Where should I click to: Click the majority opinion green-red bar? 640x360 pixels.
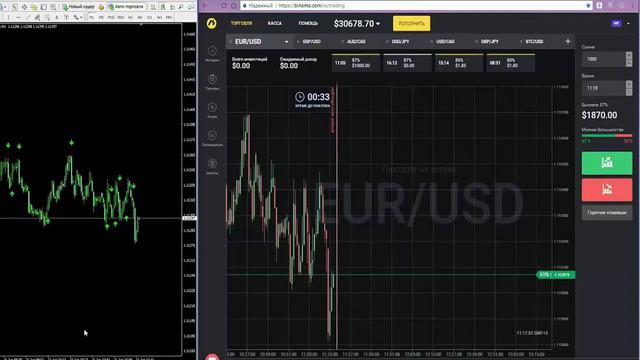[607, 136]
